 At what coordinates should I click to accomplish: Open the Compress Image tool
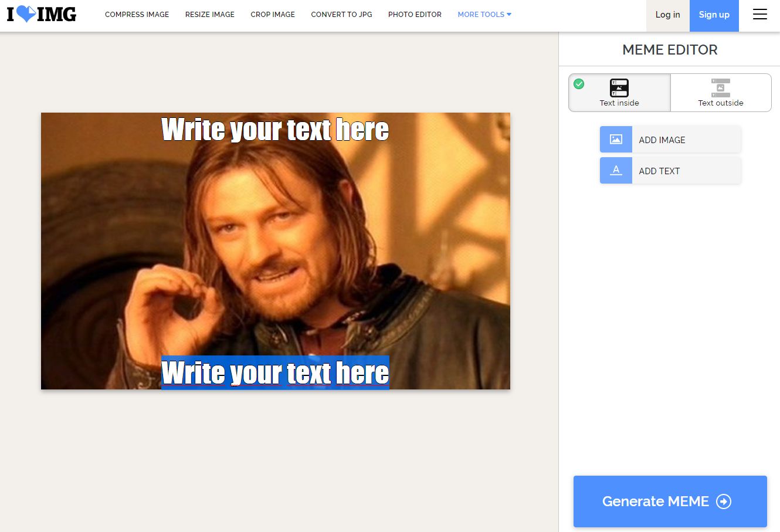click(137, 15)
